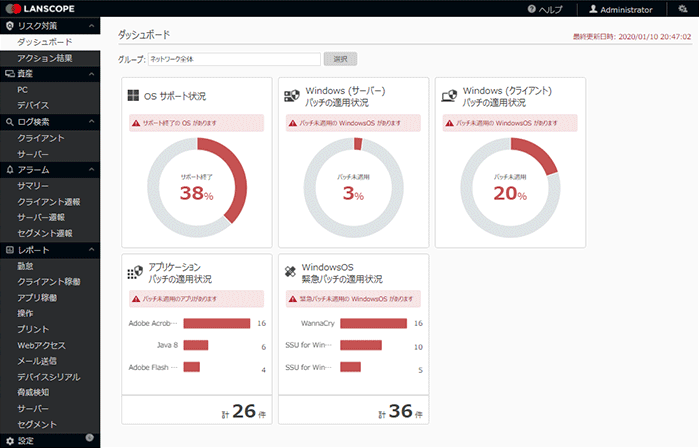Click the Administrator user icon
The width and height of the screenshot is (699, 448).
pos(593,10)
